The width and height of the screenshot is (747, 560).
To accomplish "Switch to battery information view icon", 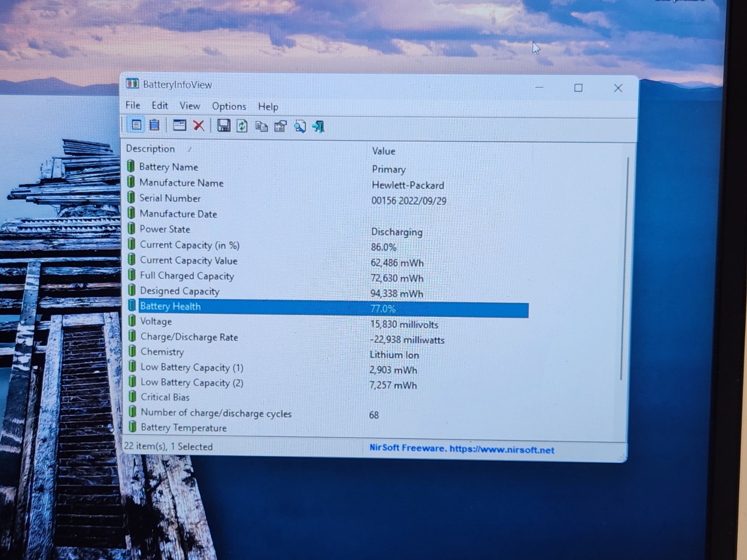I will click(136, 125).
